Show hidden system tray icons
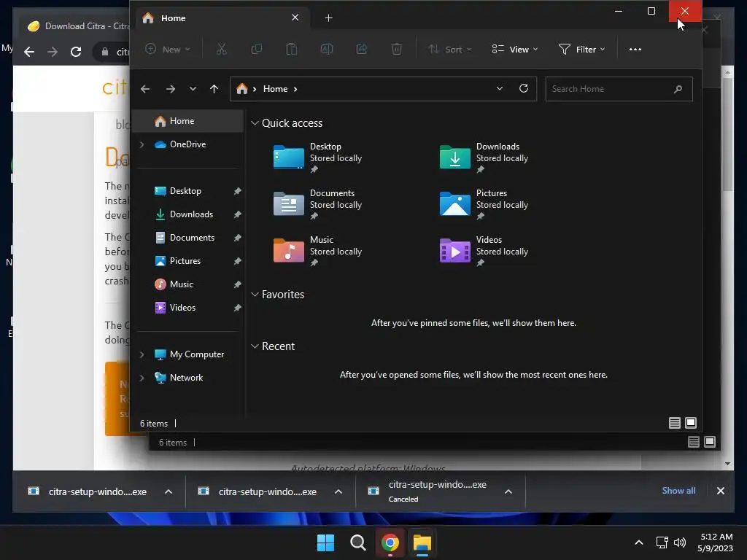 click(x=639, y=542)
